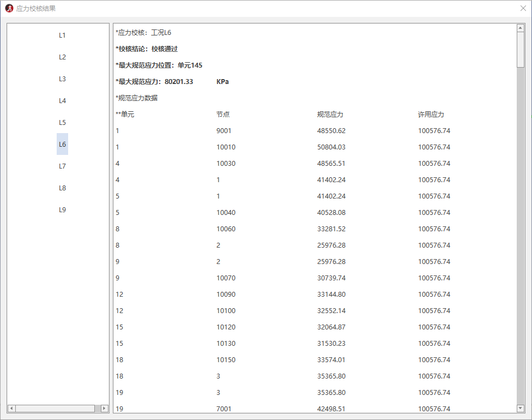Select load case L8
This screenshot has width=532, height=420.
[x=62, y=188]
